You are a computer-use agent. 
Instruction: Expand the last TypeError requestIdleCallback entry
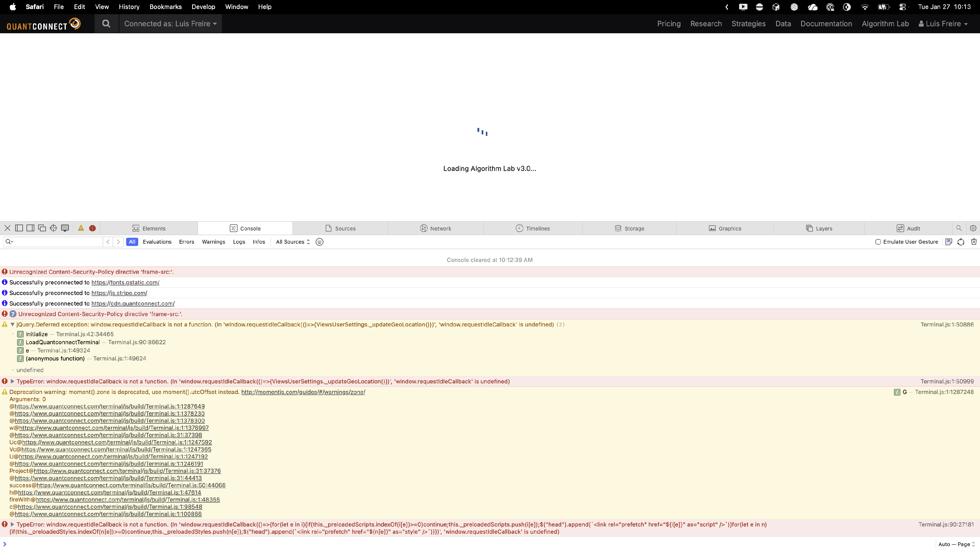[12, 524]
